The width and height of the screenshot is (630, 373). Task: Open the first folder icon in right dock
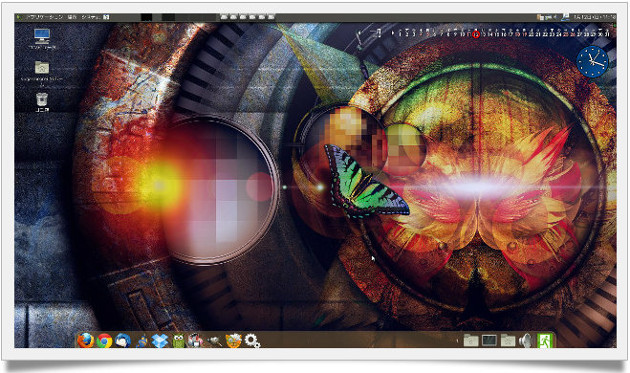click(470, 341)
